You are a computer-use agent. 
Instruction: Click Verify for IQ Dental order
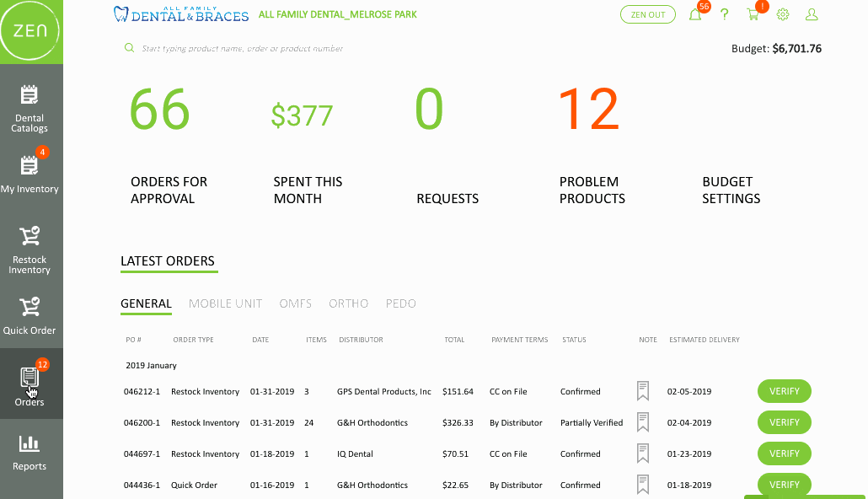pyautogui.click(x=784, y=453)
